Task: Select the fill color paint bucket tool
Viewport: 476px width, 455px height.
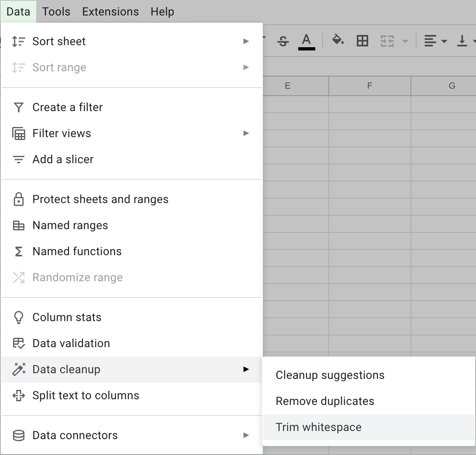Action: click(x=338, y=41)
